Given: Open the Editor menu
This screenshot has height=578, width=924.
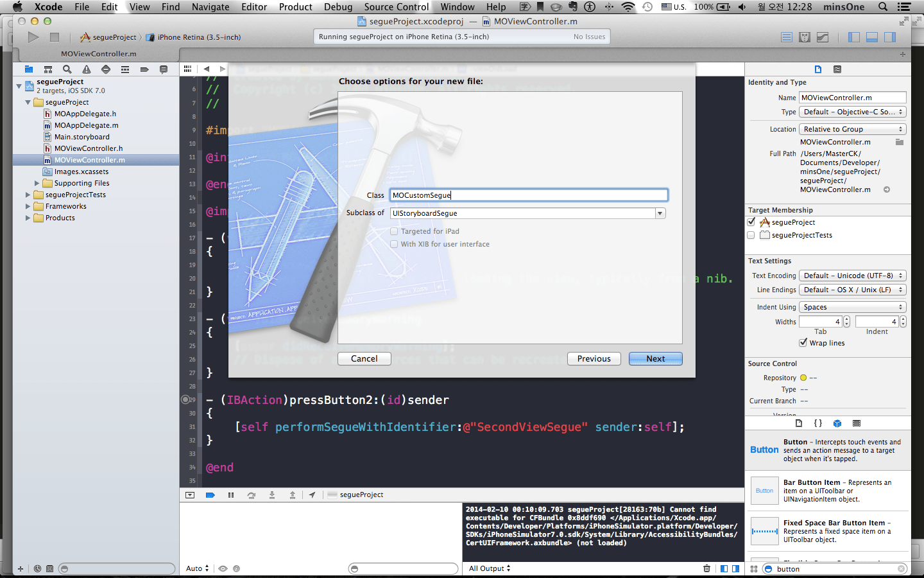Looking at the screenshot, I should pyautogui.click(x=254, y=7).
